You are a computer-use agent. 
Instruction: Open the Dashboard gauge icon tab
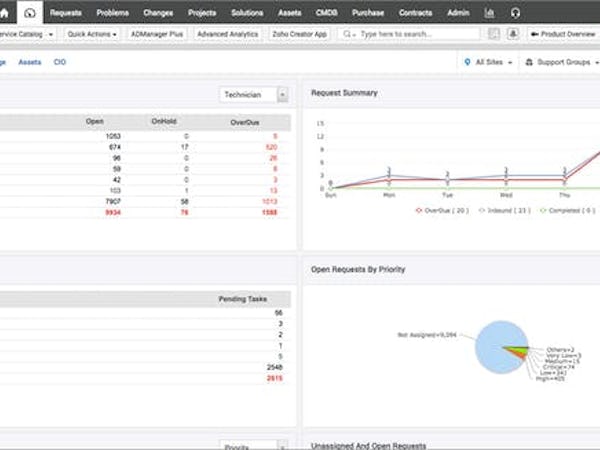29,13
